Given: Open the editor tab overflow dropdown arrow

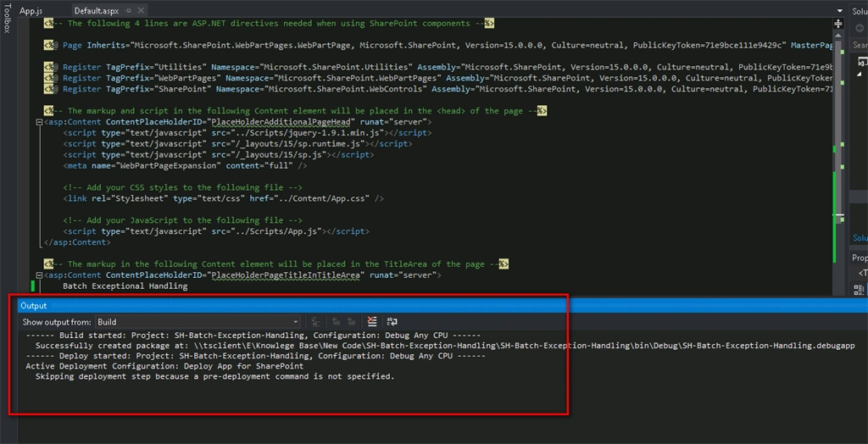Looking at the screenshot, I should [839, 10].
